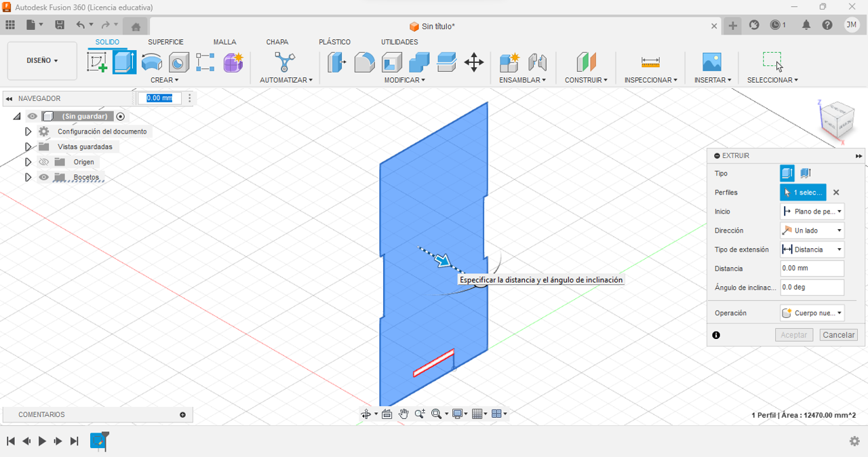
Task: Select the Measure tool icon
Action: pyautogui.click(x=650, y=62)
